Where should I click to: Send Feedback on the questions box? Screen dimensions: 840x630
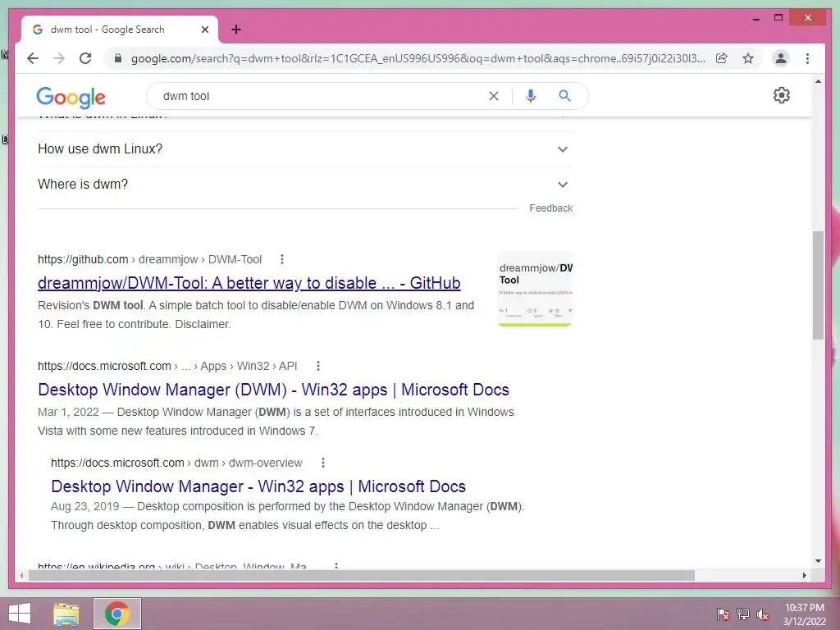point(550,208)
